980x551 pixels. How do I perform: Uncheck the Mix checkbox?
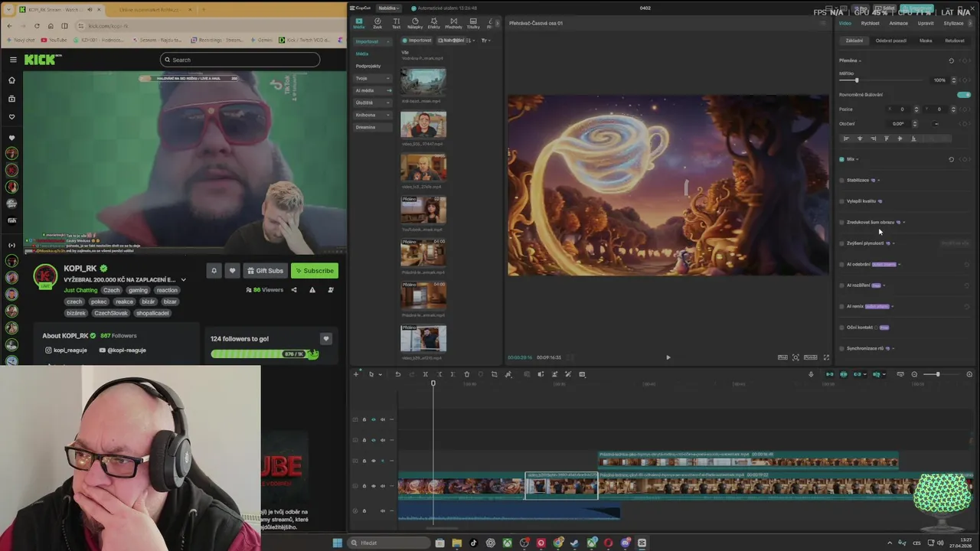842,159
